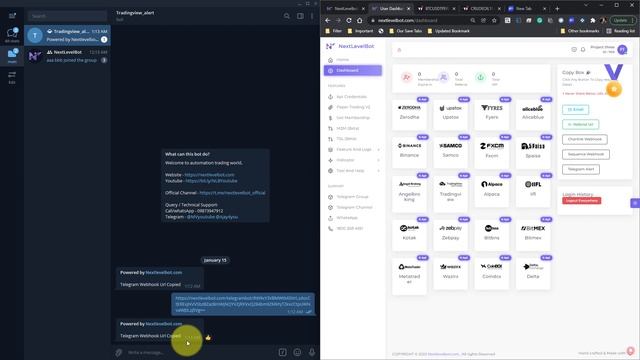This screenshot has height=360, width=640.
Task: Click Chrome Update button
Action: pyautogui.click(x=622, y=20)
